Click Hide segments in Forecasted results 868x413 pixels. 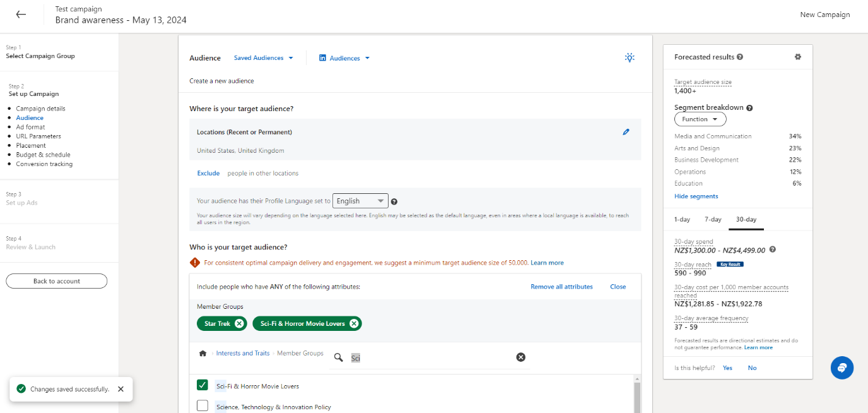pyautogui.click(x=696, y=196)
